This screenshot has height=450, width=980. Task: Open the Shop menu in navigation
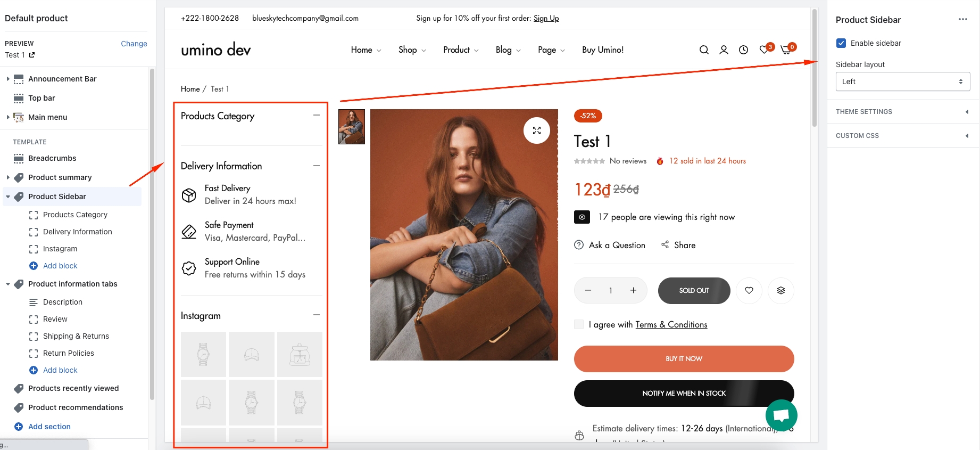tap(412, 50)
